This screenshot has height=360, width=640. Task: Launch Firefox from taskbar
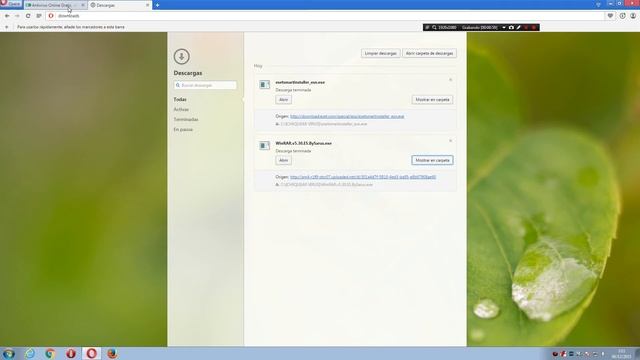[112, 353]
